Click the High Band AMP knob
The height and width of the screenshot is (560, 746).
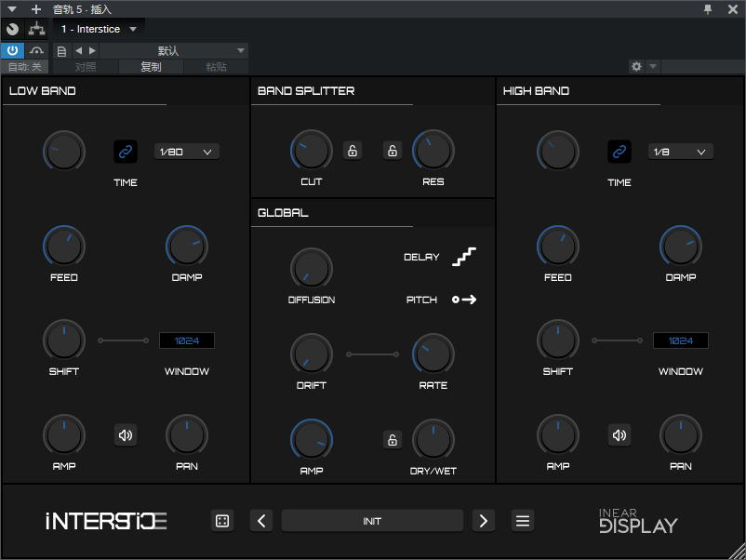tap(557, 434)
